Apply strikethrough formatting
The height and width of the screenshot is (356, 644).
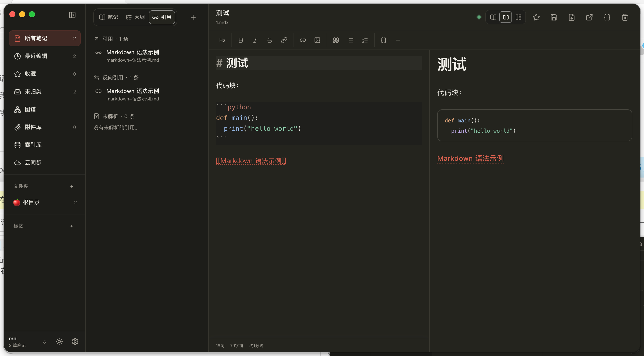(269, 40)
